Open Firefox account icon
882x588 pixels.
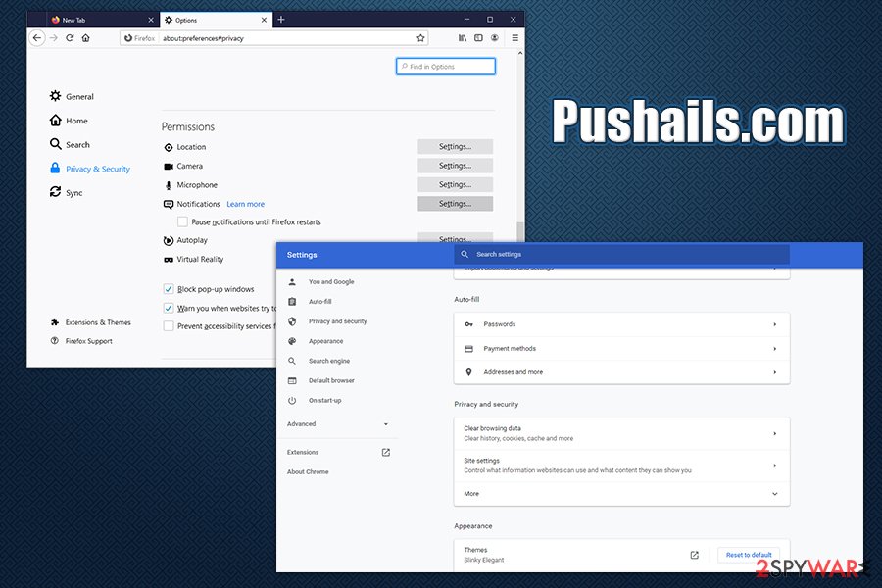tap(495, 38)
